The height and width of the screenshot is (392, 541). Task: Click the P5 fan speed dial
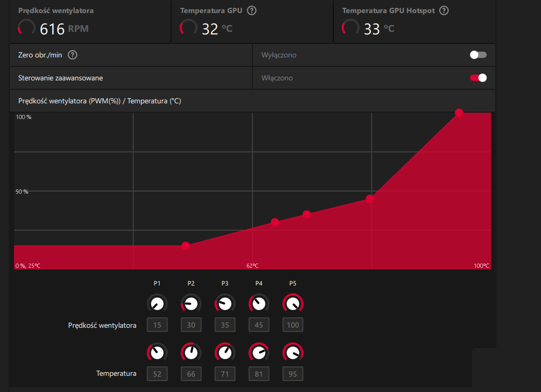click(x=293, y=303)
